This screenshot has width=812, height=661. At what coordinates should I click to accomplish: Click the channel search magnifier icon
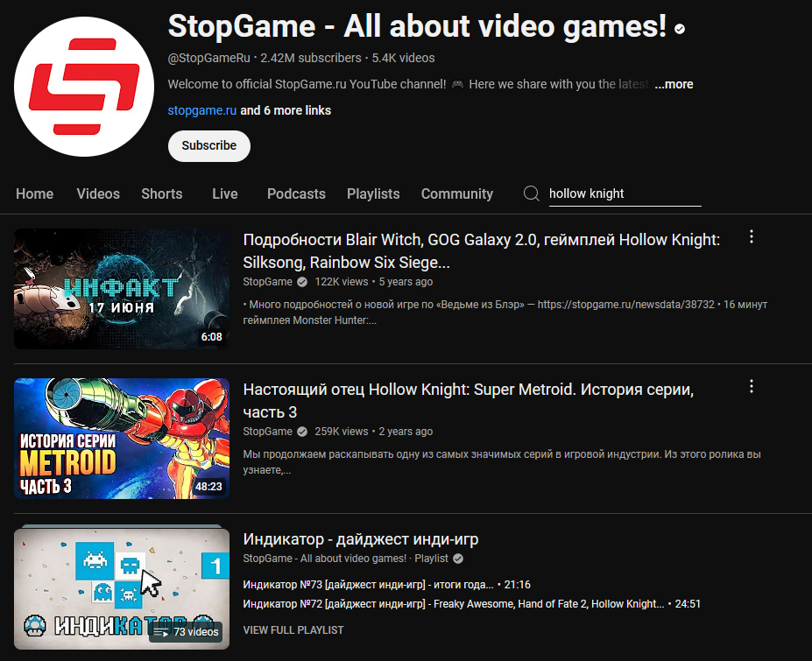[x=531, y=193]
